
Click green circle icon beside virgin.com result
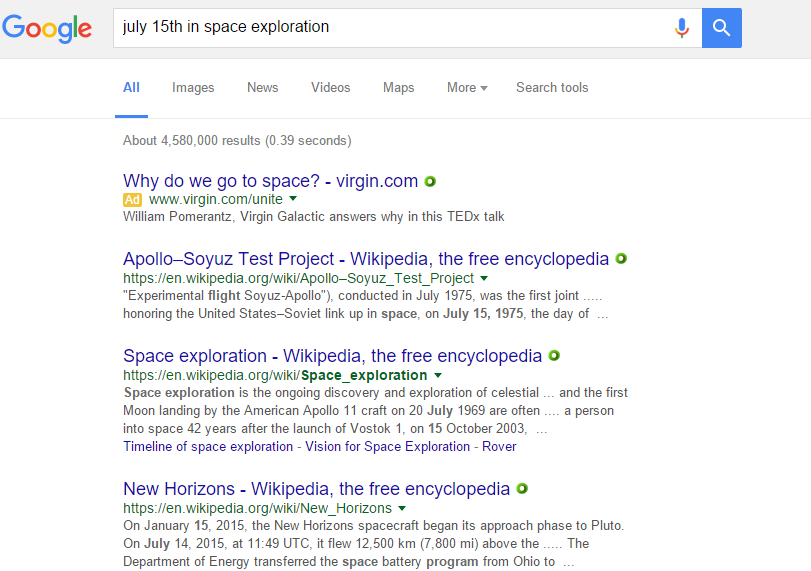pyautogui.click(x=430, y=182)
